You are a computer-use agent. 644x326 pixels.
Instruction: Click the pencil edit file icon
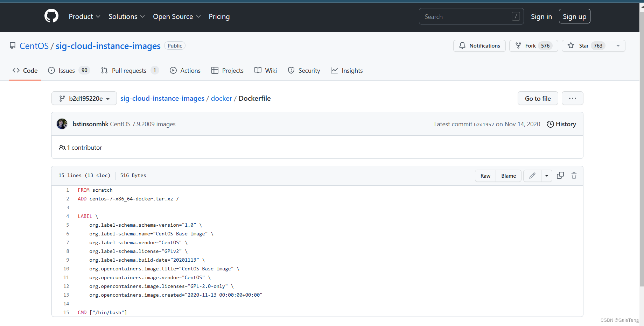tap(532, 176)
